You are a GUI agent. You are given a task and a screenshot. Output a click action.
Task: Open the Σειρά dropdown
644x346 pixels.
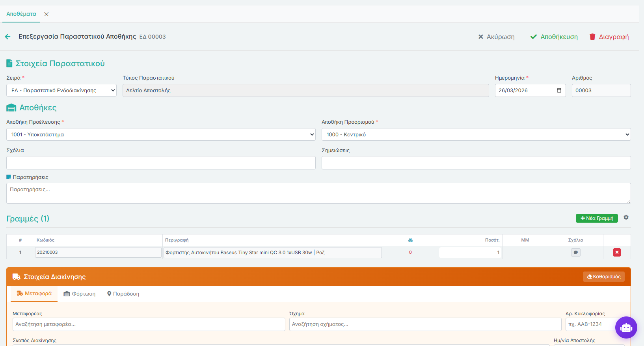coord(61,90)
